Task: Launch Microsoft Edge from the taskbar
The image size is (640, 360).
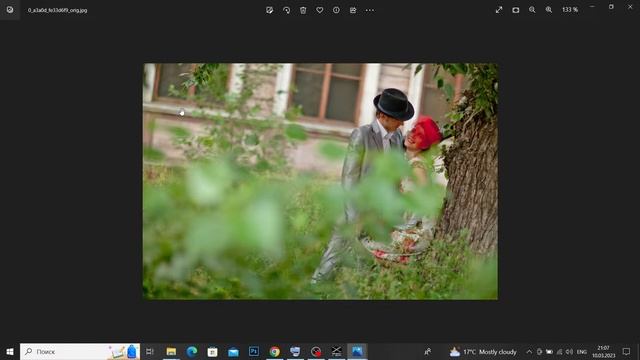Action: click(x=192, y=351)
